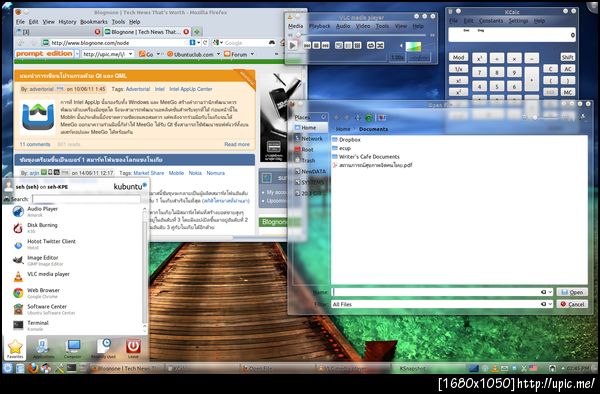Open the 11 comments link

point(35,144)
